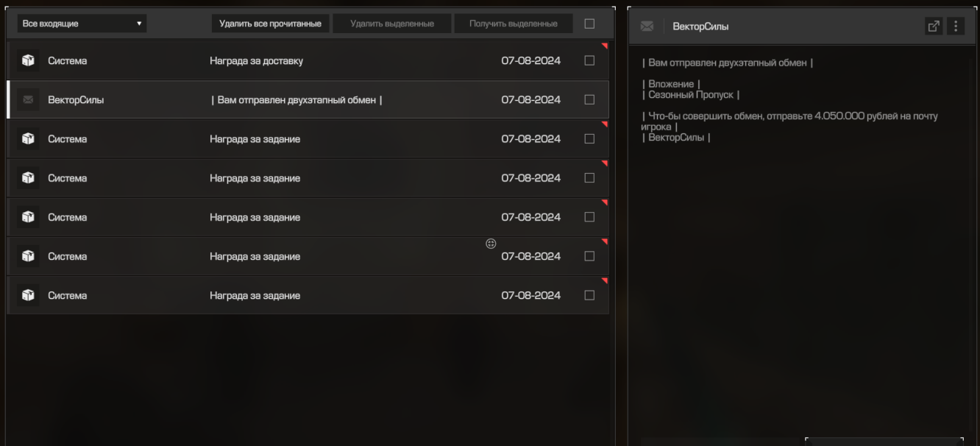Image resolution: width=980 pixels, height=446 pixels.
Task: Open the third Награда за задание message
Action: (255, 218)
